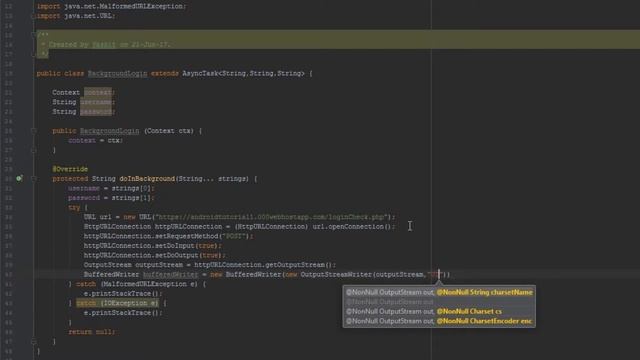Click the doInBackground method name
This screenshot has height=360, width=640.
click(147, 179)
